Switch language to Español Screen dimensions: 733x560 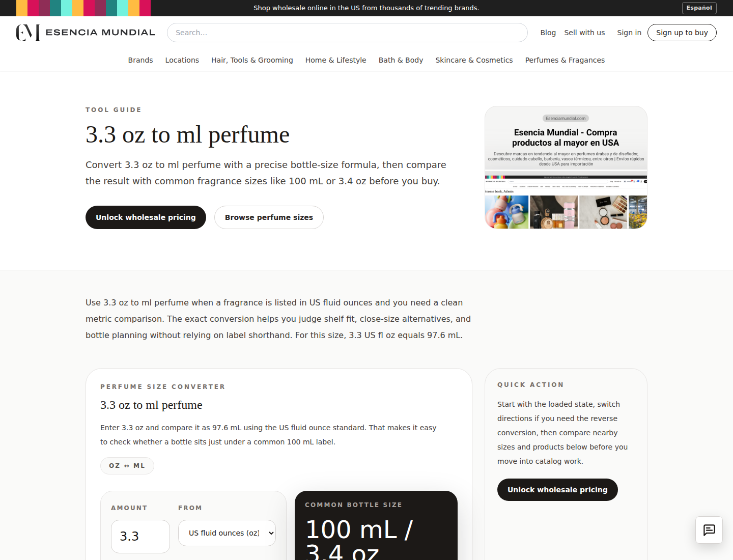pos(699,8)
